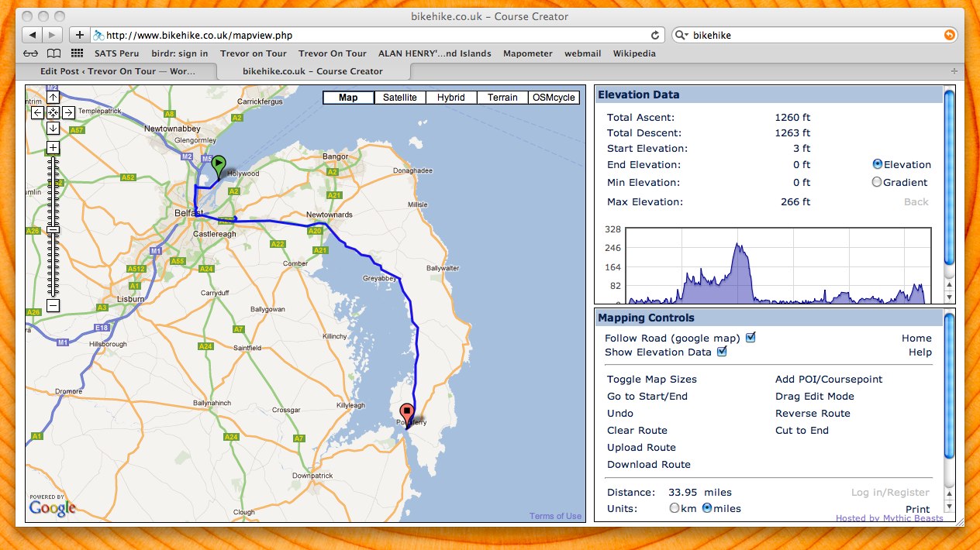The width and height of the screenshot is (980, 550).
Task: Open the Safari bookmarks book icon
Action: coord(53,53)
